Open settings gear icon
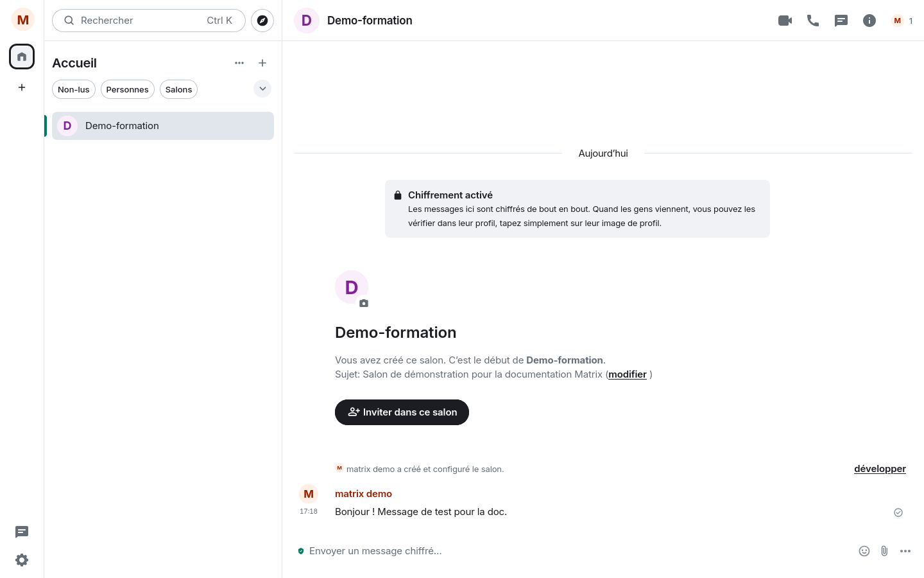The image size is (924, 578). (x=22, y=560)
